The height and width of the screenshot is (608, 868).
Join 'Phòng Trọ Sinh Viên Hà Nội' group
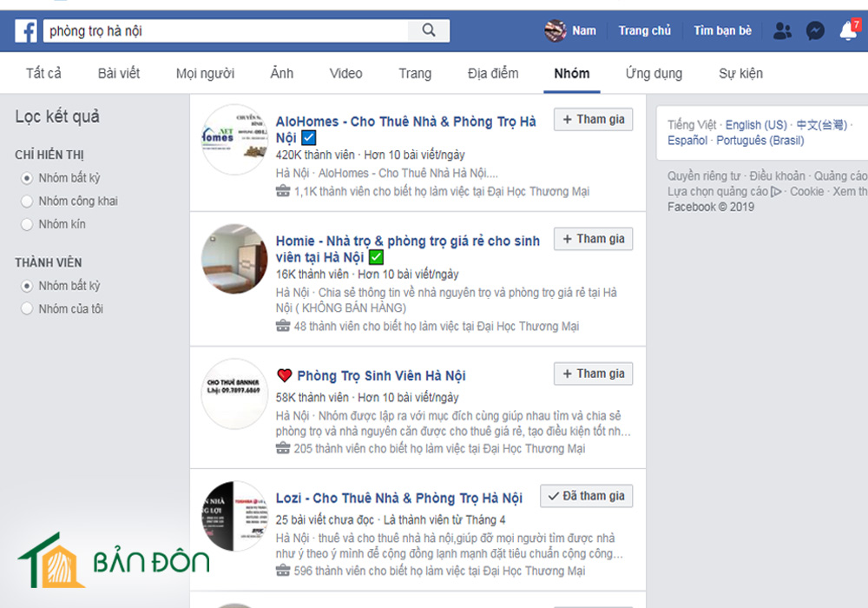[x=594, y=373]
